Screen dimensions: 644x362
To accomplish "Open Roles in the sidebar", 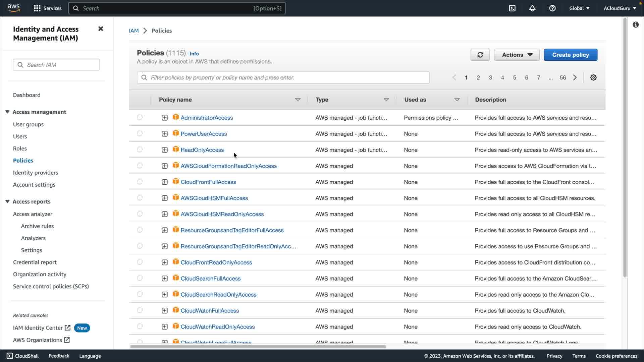I will (20, 148).
